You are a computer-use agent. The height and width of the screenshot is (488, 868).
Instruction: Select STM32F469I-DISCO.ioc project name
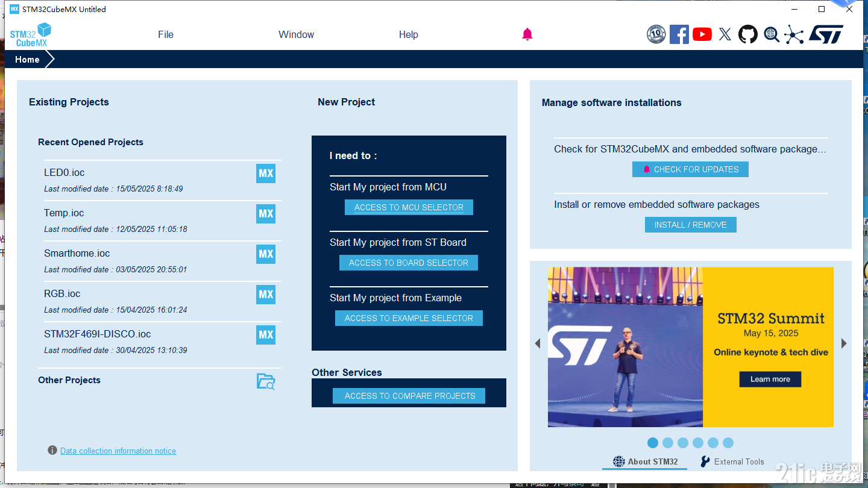point(98,334)
